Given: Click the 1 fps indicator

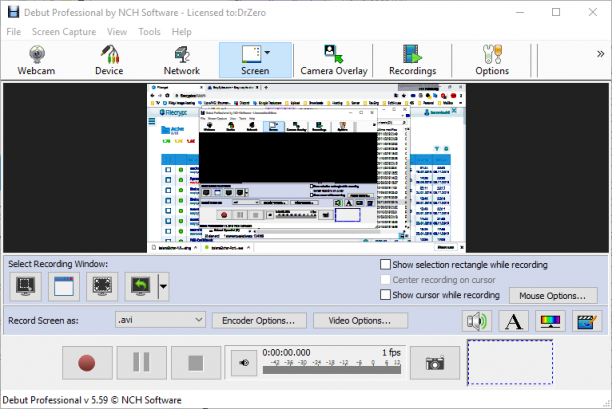Looking at the screenshot, I should click(x=391, y=352).
